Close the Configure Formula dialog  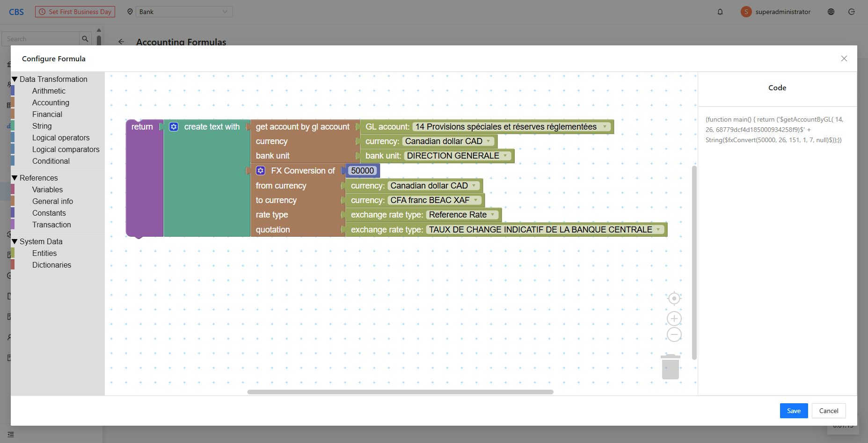[x=844, y=58]
